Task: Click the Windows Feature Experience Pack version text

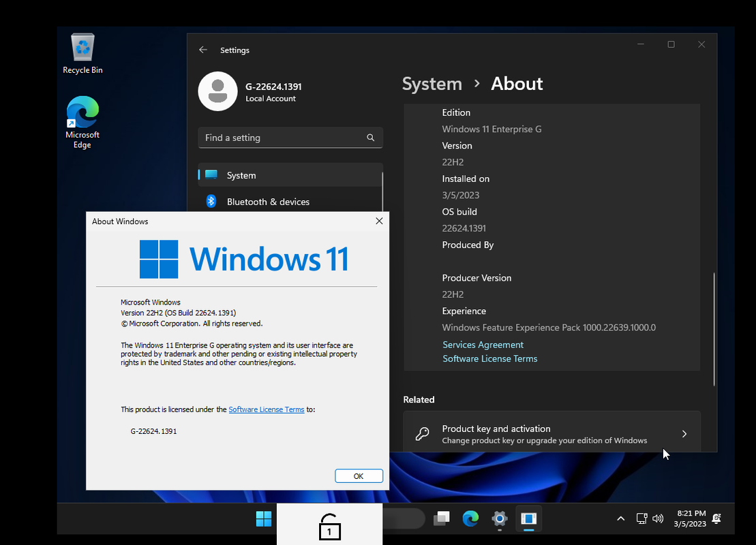Action: click(x=549, y=328)
